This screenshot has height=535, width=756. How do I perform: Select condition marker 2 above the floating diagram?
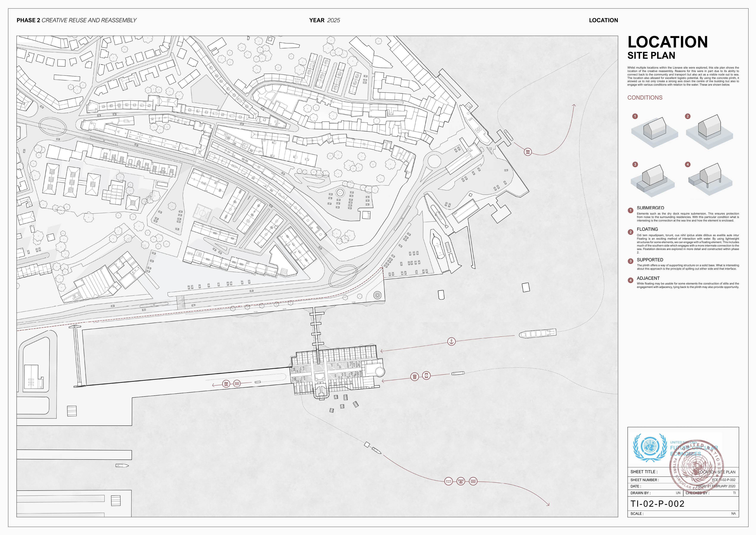coord(687,116)
